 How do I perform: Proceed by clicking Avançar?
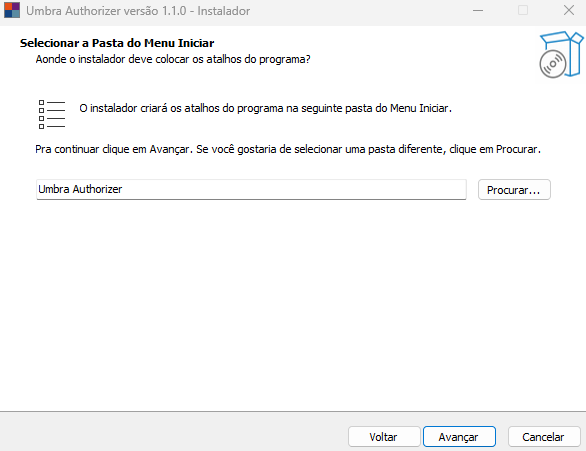[x=459, y=436]
